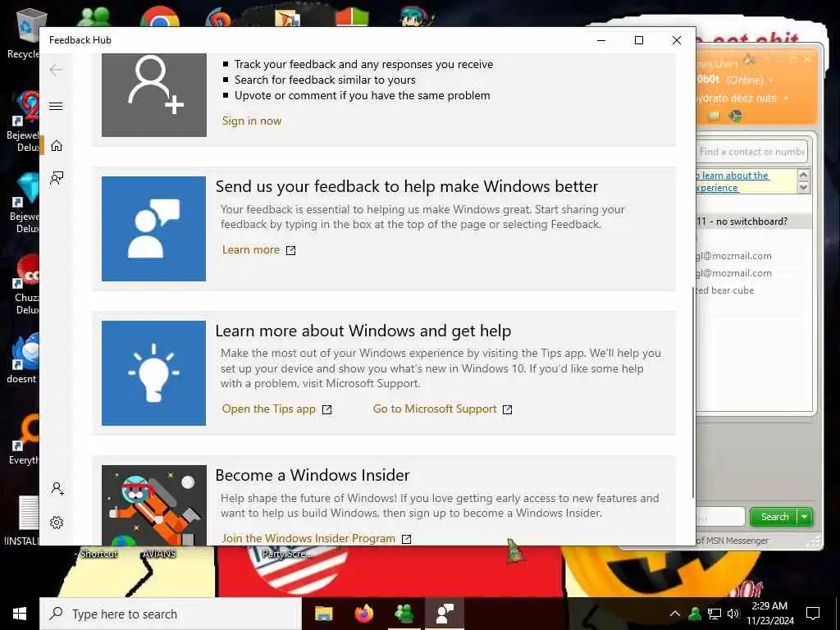
Task: Click Search button in MSN Messenger
Action: (774, 517)
